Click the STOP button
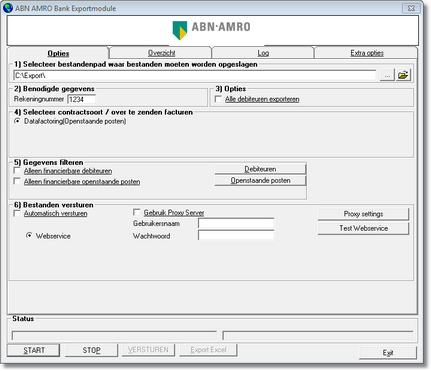The width and height of the screenshot is (431, 371). pyautogui.click(x=91, y=350)
